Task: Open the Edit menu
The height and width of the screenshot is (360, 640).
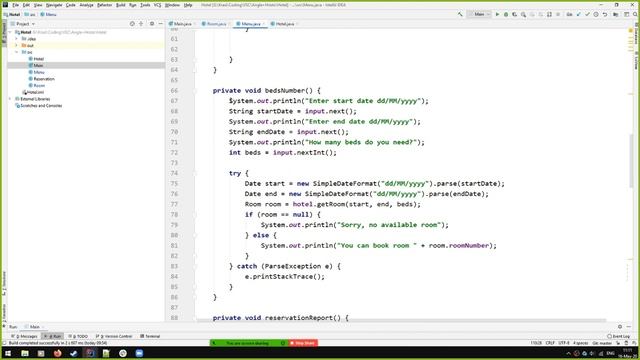Action: click(26, 5)
